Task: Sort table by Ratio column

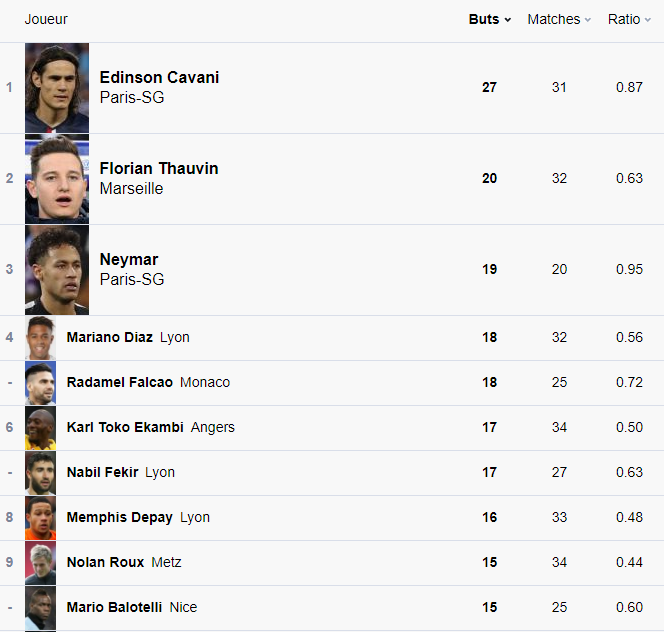Action: click(x=628, y=19)
